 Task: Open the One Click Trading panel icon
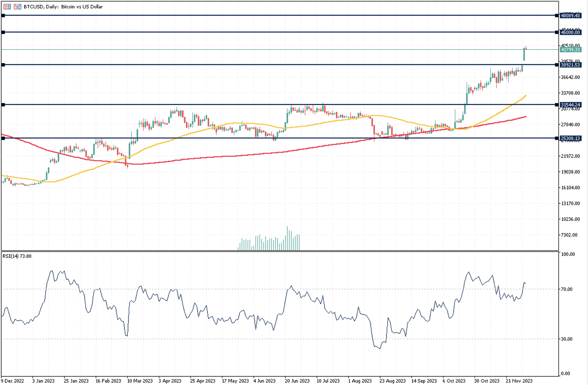[17, 7]
